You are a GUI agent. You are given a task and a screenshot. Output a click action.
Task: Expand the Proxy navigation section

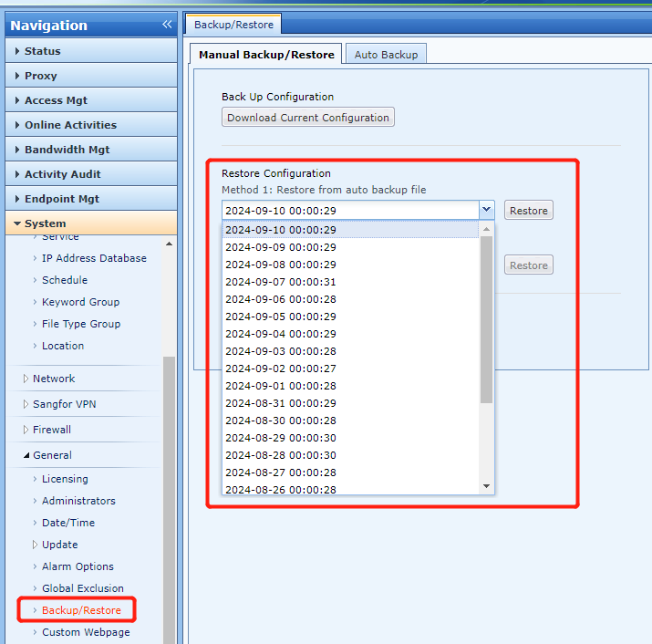91,76
